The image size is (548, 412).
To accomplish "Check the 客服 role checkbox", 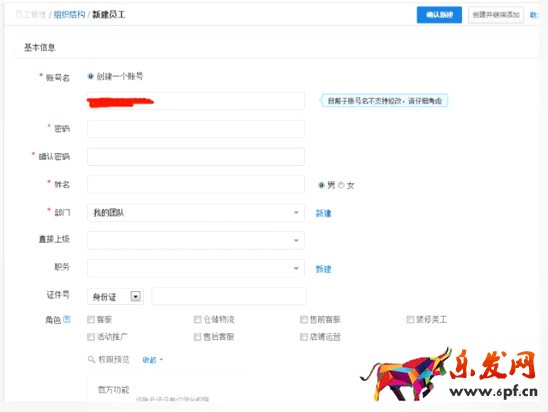I will (x=91, y=319).
